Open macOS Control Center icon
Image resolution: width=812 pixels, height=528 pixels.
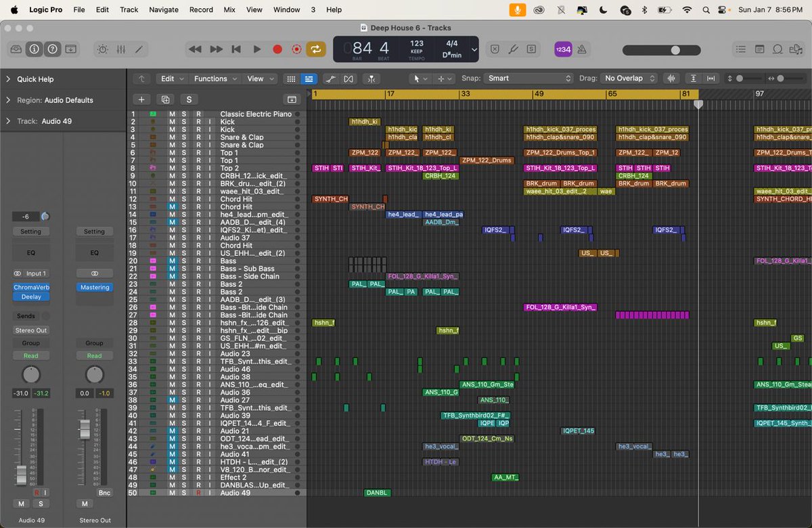723,9
